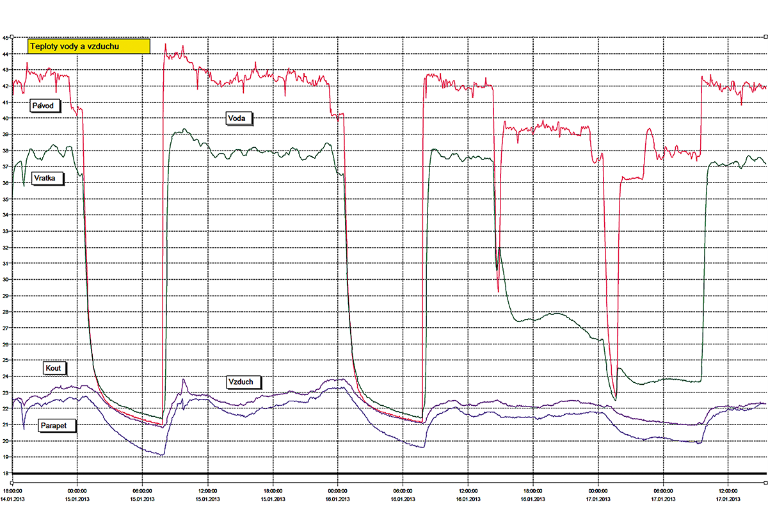Click the y-axis value 43
Viewport: 768px width, 532px height.
[5, 70]
